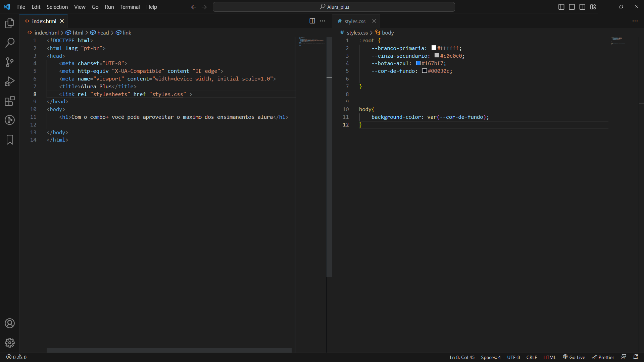Customize layout from title bar icon

593,7
